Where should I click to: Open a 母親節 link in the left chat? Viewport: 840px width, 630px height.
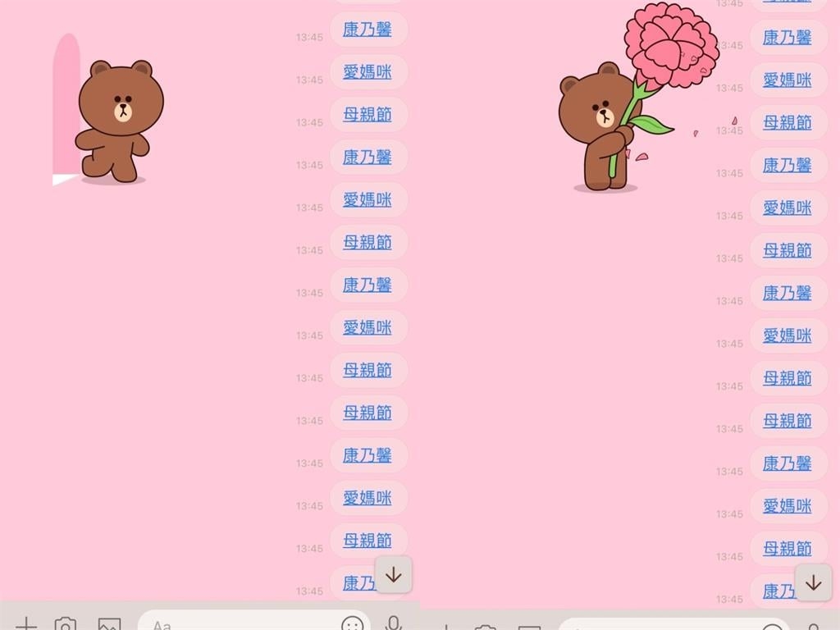click(x=368, y=116)
